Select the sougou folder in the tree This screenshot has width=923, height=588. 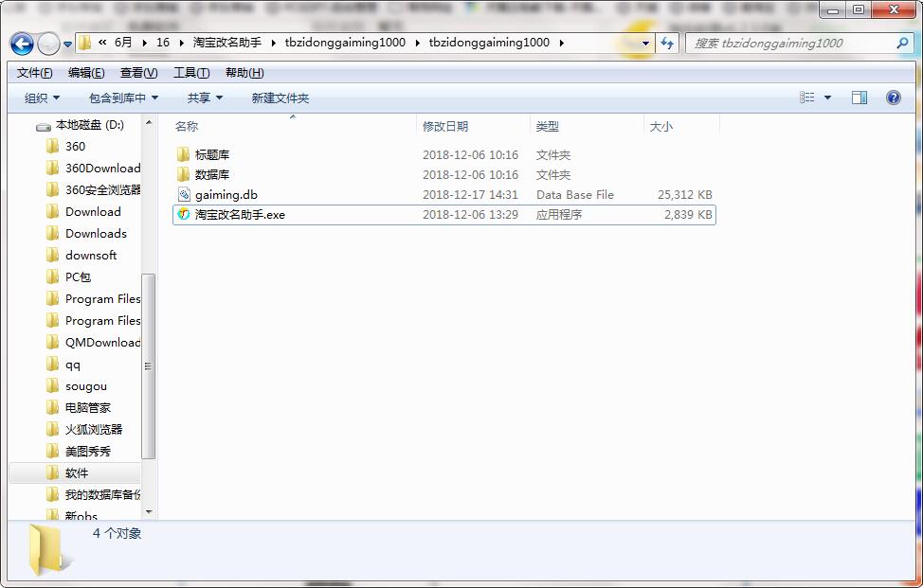[x=86, y=385]
